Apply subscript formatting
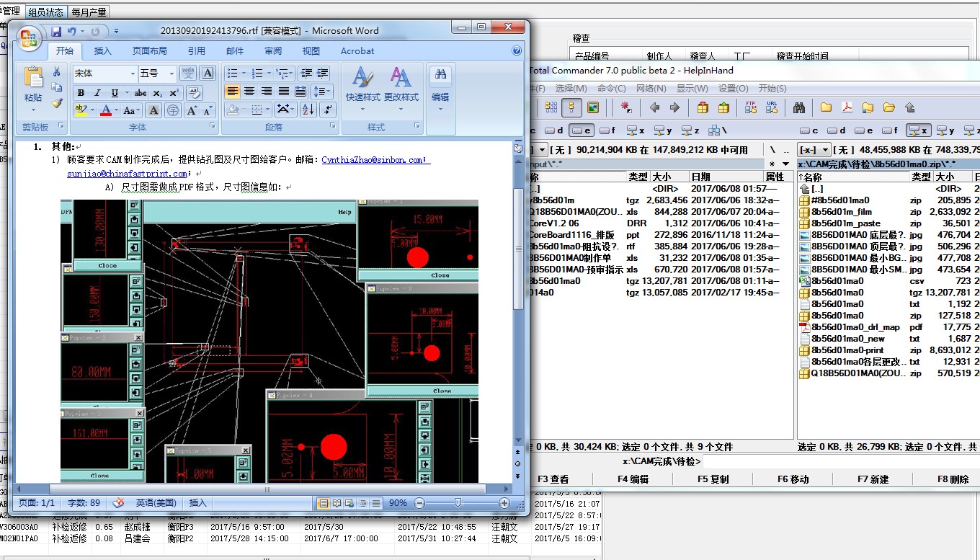Viewport: 980px width, 560px height. point(158,93)
